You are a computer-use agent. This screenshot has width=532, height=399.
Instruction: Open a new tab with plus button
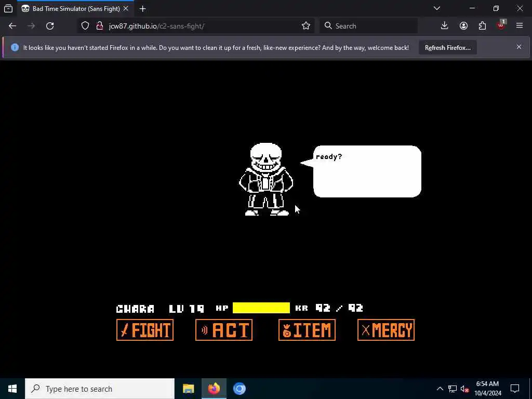click(x=142, y=9)
